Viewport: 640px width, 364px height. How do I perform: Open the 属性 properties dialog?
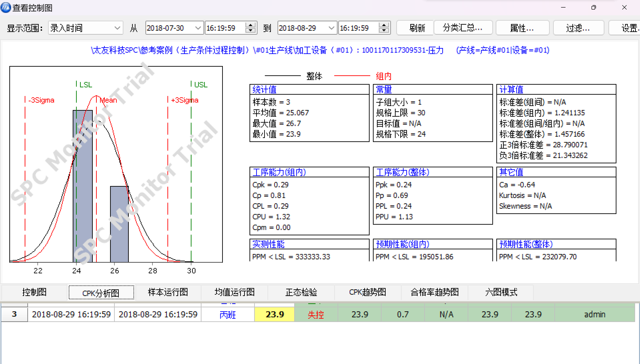pos(522,28)
